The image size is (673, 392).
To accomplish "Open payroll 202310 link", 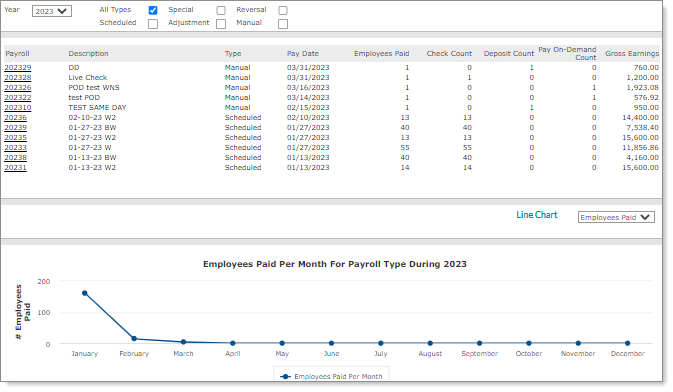I will (x=18, y=108).
